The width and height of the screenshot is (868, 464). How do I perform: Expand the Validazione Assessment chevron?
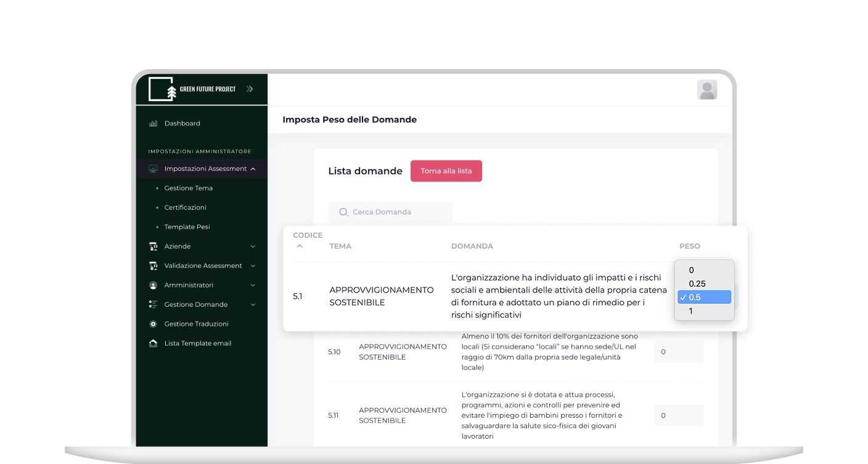click(x=253, y=266)
